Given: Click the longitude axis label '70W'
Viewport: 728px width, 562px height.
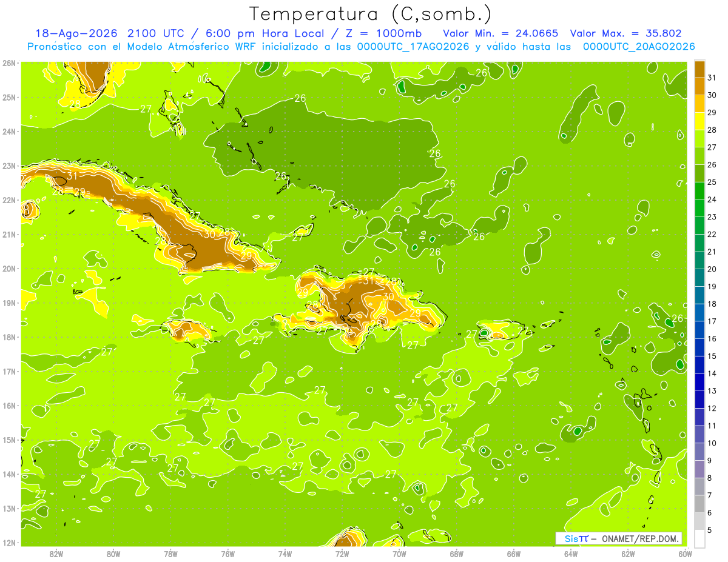Looking at the screenshot, I should pyautogui.click(x=399, y=554).
